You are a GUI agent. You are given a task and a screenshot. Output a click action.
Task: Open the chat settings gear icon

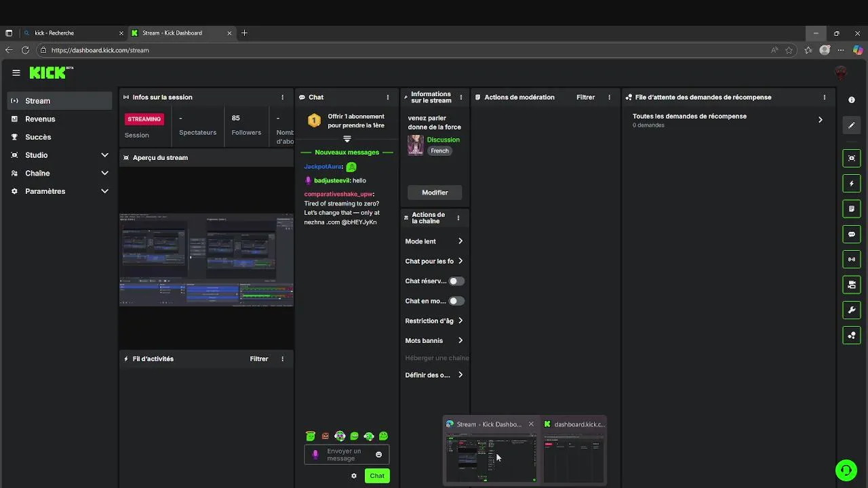pyautogui.click(x=354, y=476)
